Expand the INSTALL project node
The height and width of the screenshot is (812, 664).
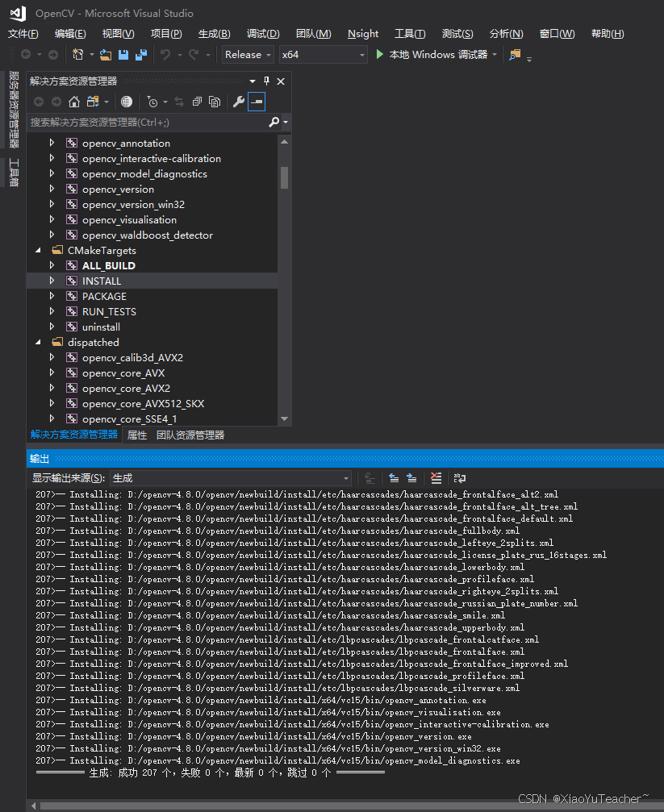[x=52, y=281]
